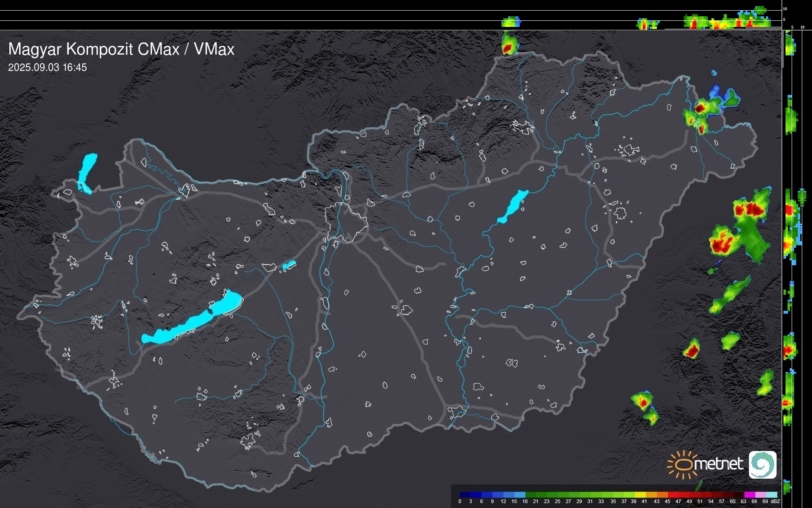Click the 2025.09.03 16:45 timestamp

[x=47, y=68]
